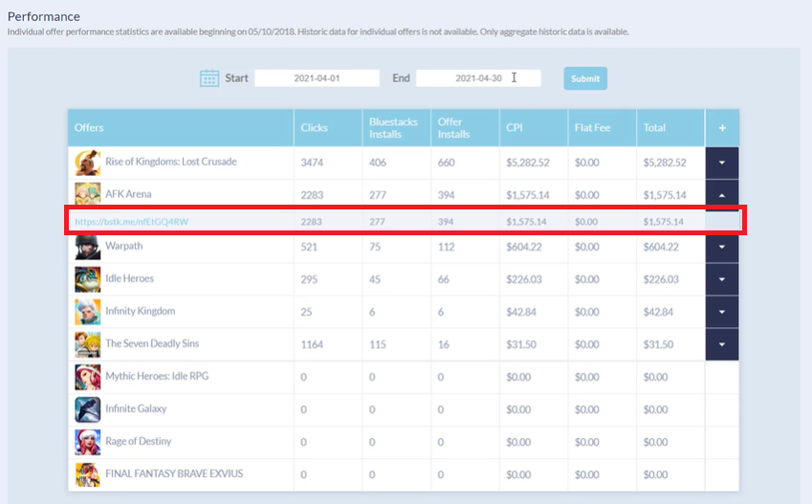Select FINAL FANTASY BRAVE EXVIUS name
This screenshot has height=504, width=812.
(x=174, y=474)
